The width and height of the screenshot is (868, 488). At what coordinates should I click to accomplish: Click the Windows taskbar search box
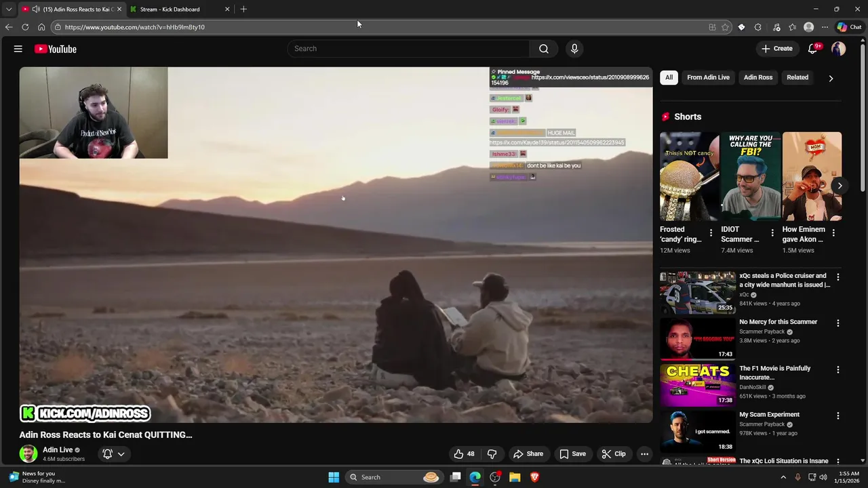click(393, 477)
